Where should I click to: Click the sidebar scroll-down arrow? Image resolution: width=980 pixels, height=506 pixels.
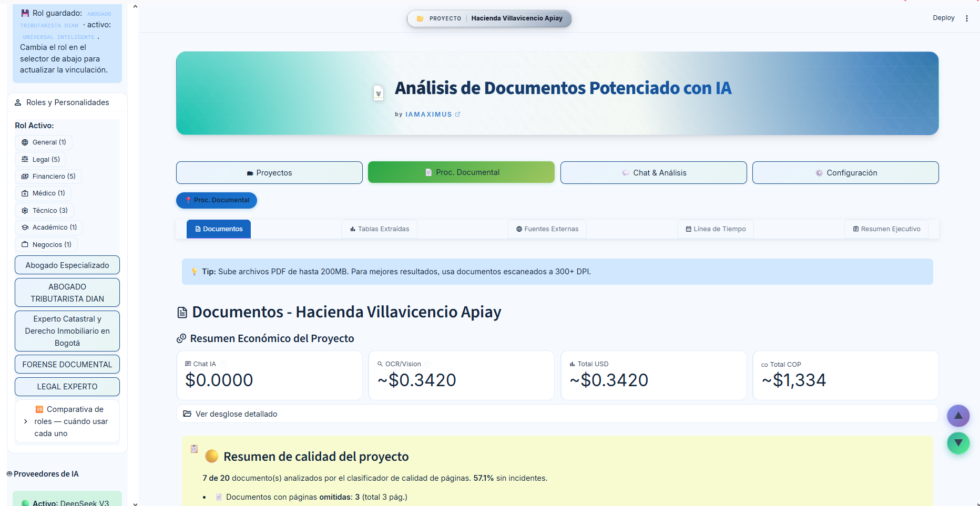coord(135,504)
